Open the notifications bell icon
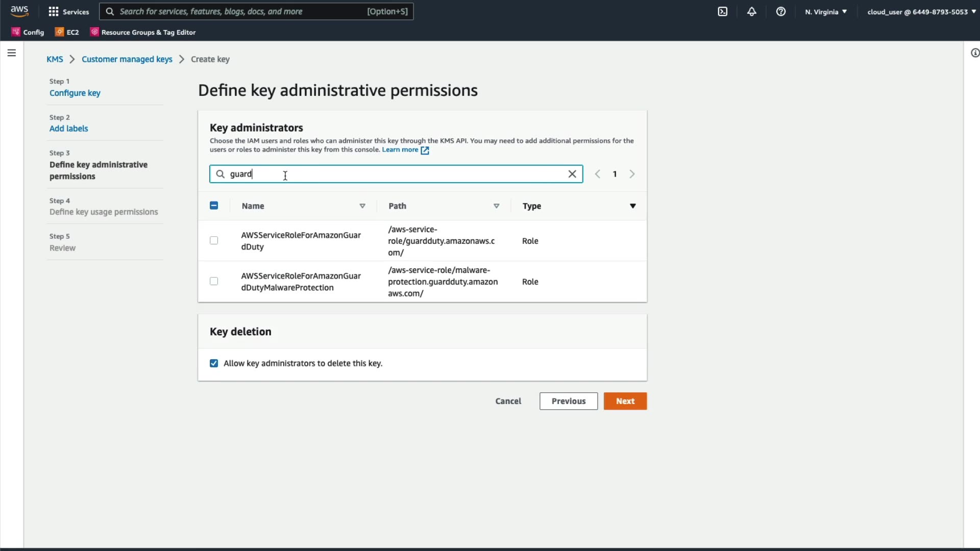Image resolution: width=980 pixels, height=551 pixels. pyautogui.click(x=752, y=12)
